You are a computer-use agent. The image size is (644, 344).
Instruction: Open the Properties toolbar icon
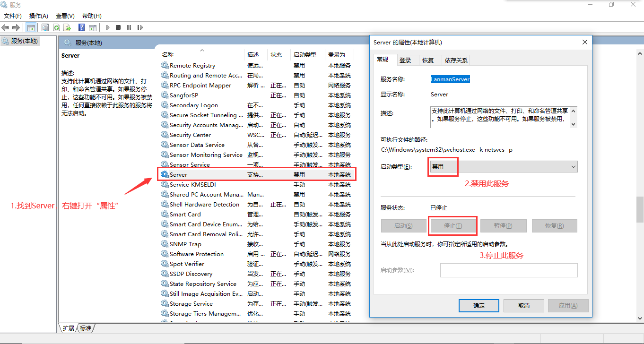pyautogui.click(x=45, y=28)
